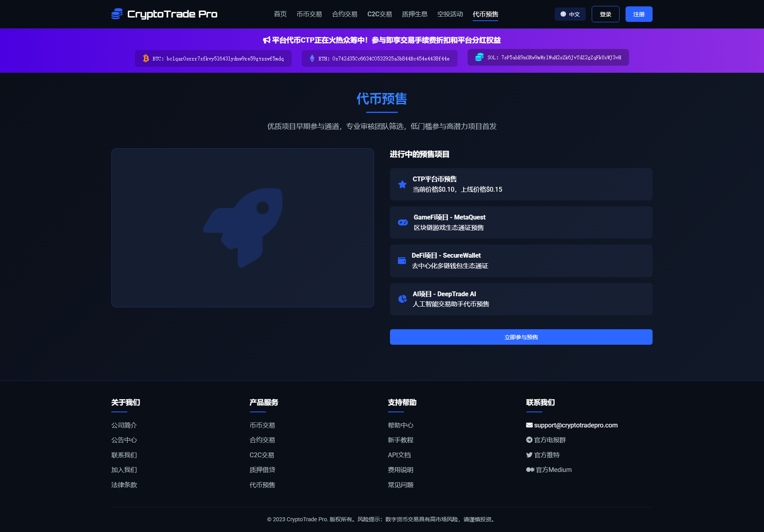The height and width of the screenshot is (532, 764).
Task: Click the wallet icon for SecureWallet
Action: (402, 260)
